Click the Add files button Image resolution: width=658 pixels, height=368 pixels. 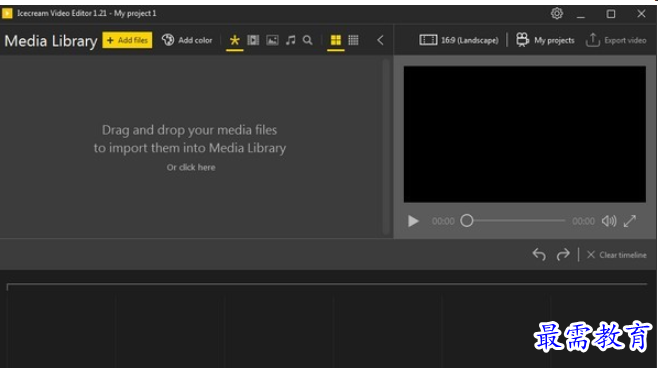[127, 40]
